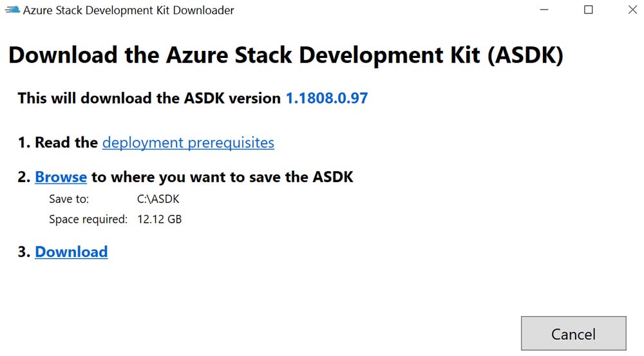
Task: Click the 12.12 GB space value
Action: click(159, 220)
